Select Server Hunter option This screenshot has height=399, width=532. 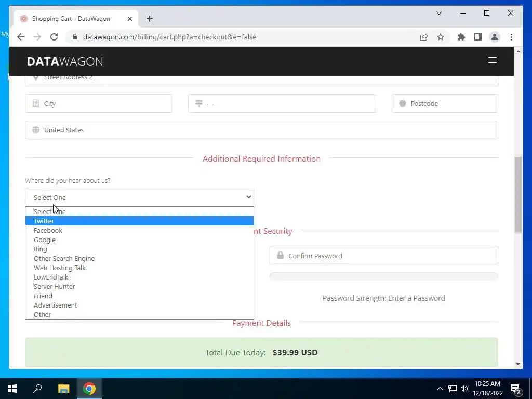click(139, 286)
